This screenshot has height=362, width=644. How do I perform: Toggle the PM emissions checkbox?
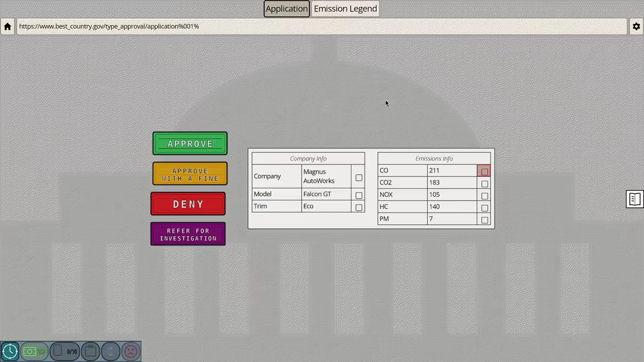[484, 220]
